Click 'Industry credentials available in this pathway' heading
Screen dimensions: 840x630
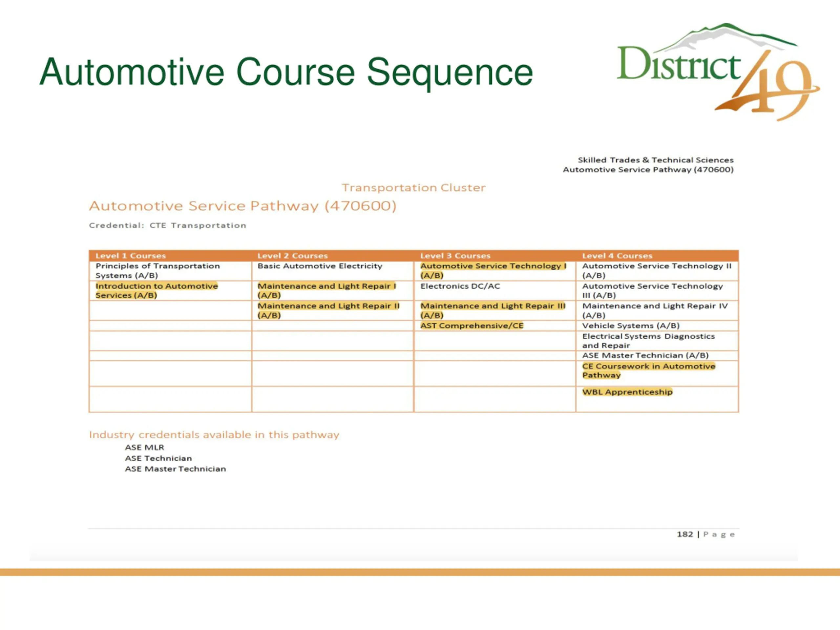214,435
